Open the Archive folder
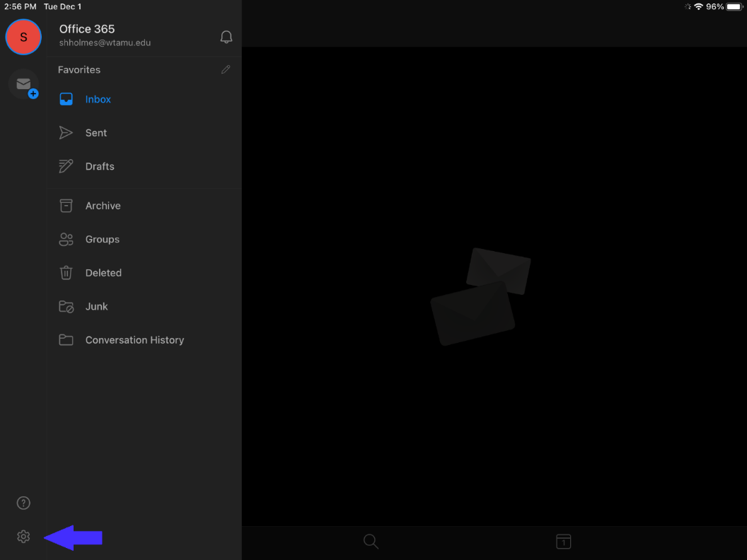Viewport: 747px width, 560px height. tap(145, 206)
